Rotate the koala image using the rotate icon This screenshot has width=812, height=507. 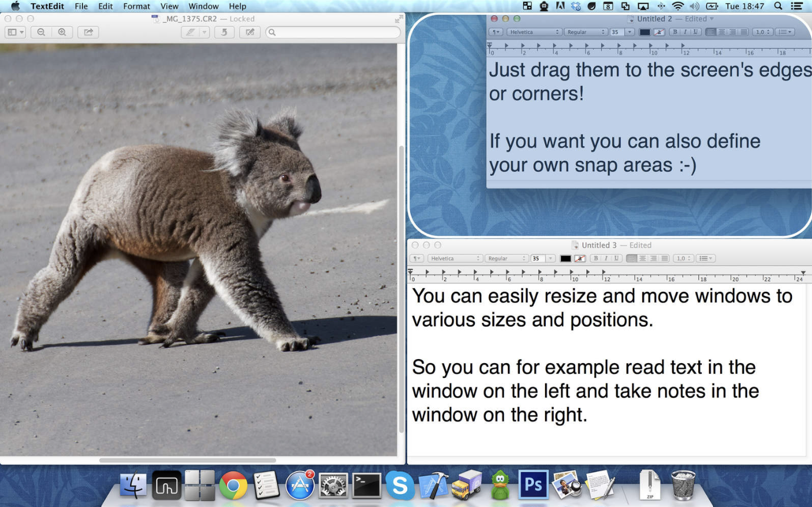224,32
